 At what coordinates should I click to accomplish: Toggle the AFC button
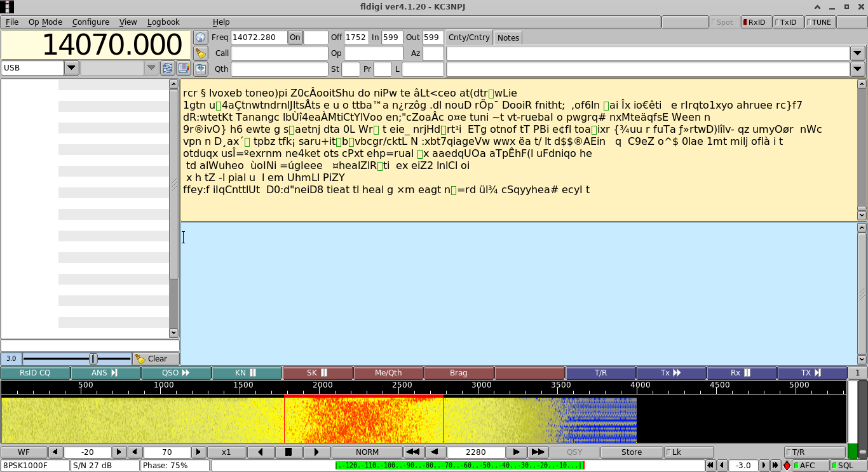[x=810, y=466]
